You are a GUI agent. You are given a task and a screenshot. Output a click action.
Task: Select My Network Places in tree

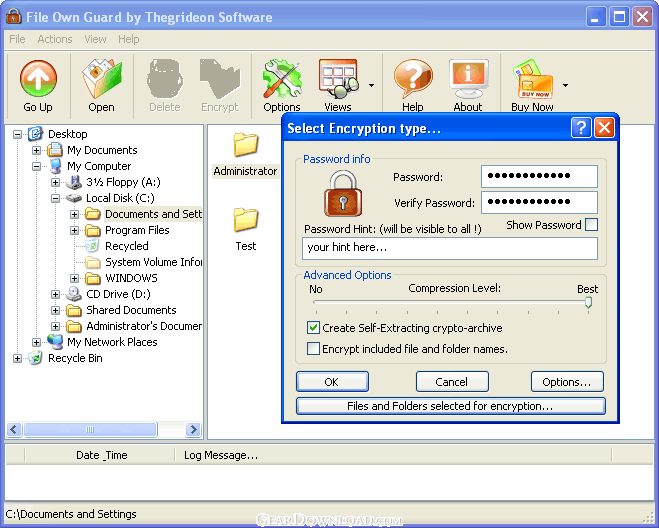coord(112,342)
